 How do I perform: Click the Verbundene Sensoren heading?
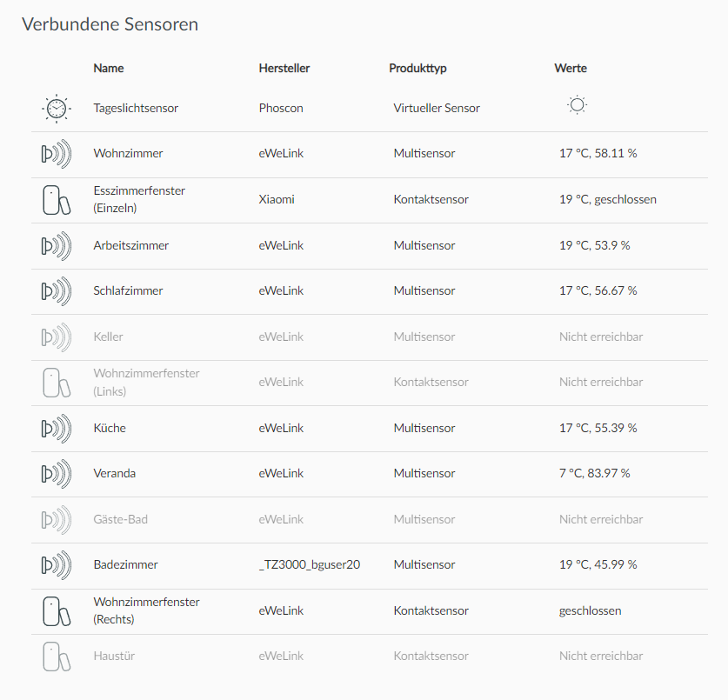click(110, 24)
